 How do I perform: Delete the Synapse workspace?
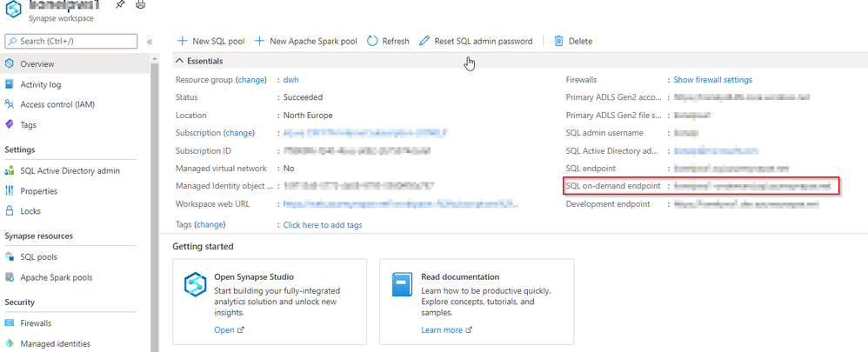pyautogui.click(x=573, y=41)
